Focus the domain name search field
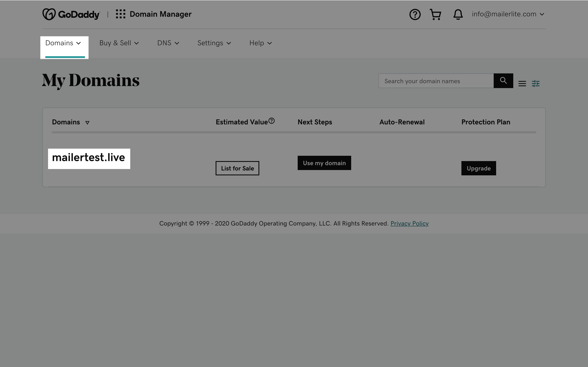This screenshot has width=588, height=367. pos(436,81)
